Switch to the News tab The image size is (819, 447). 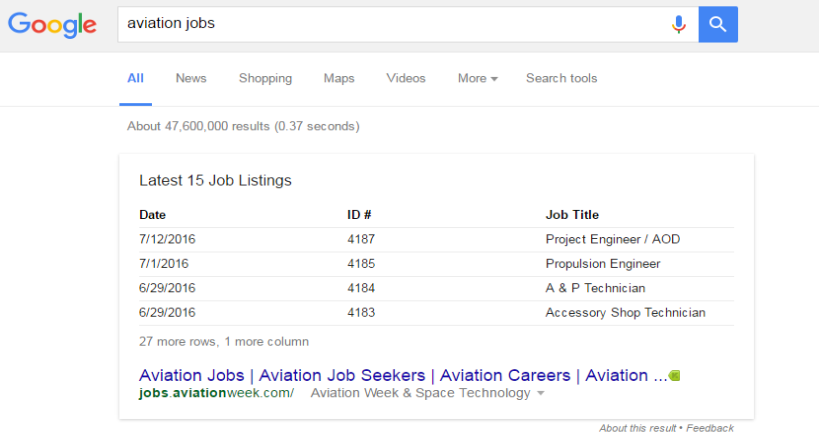(x=191, y=78)
